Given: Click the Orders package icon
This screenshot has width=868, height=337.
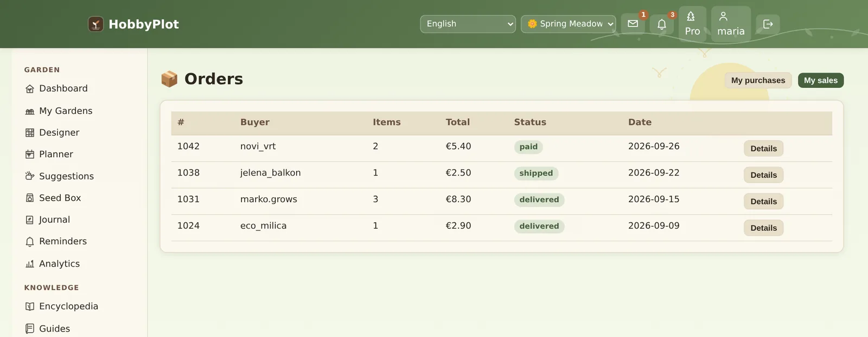Looking at the screenshot, I should tap(169, 79).
